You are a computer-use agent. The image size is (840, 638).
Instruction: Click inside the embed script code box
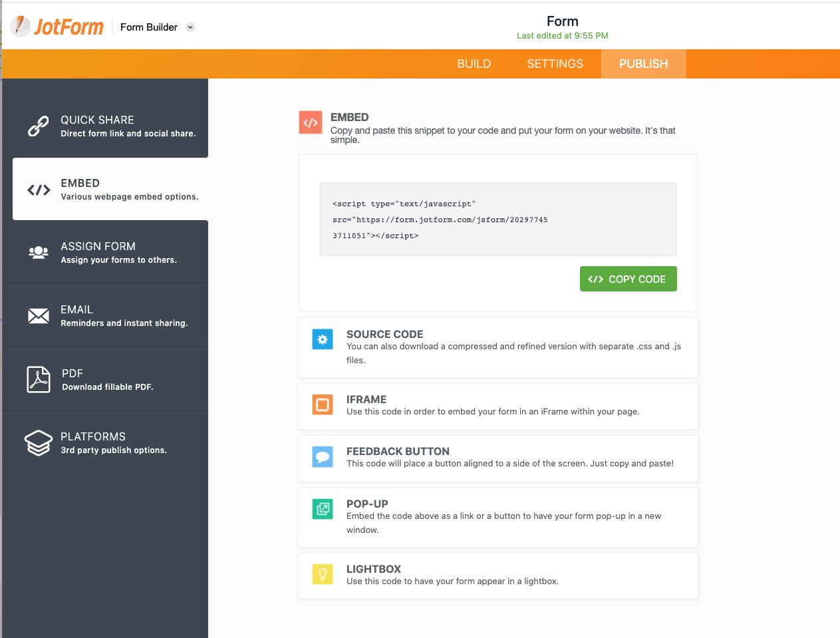pyautogui.click(x=497, y=220)
